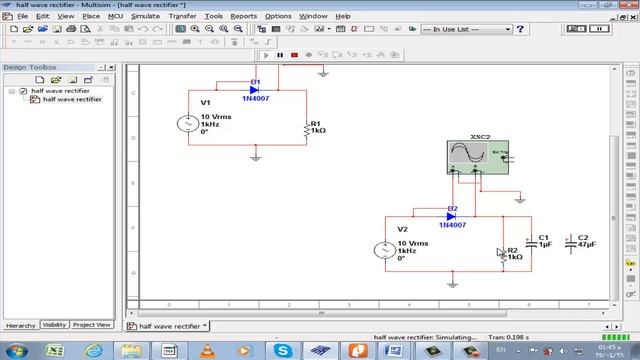Screen dimensions: 640x360
Task: Open the View menu
Action: pos(66,16)
